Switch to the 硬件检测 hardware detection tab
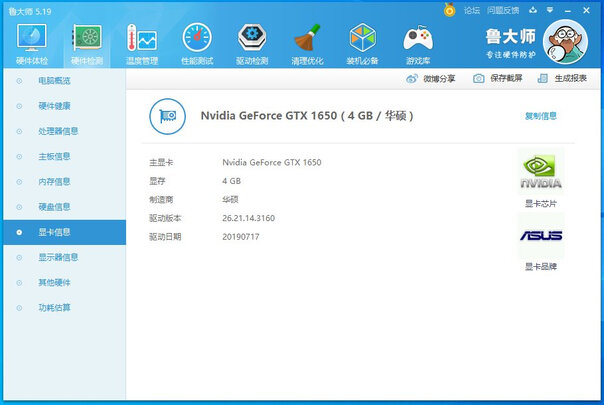 (86, 42)
